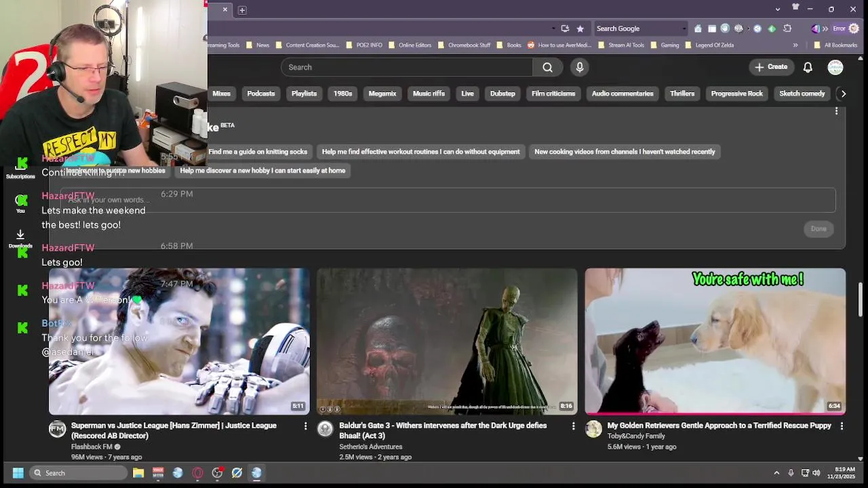Open the Gaming bookmark folder
Screen dimensions: 868x488
tap(665, 45)
